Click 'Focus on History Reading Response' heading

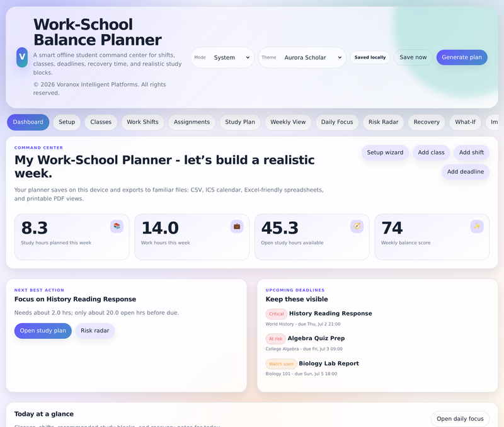[x=75, y=299]
